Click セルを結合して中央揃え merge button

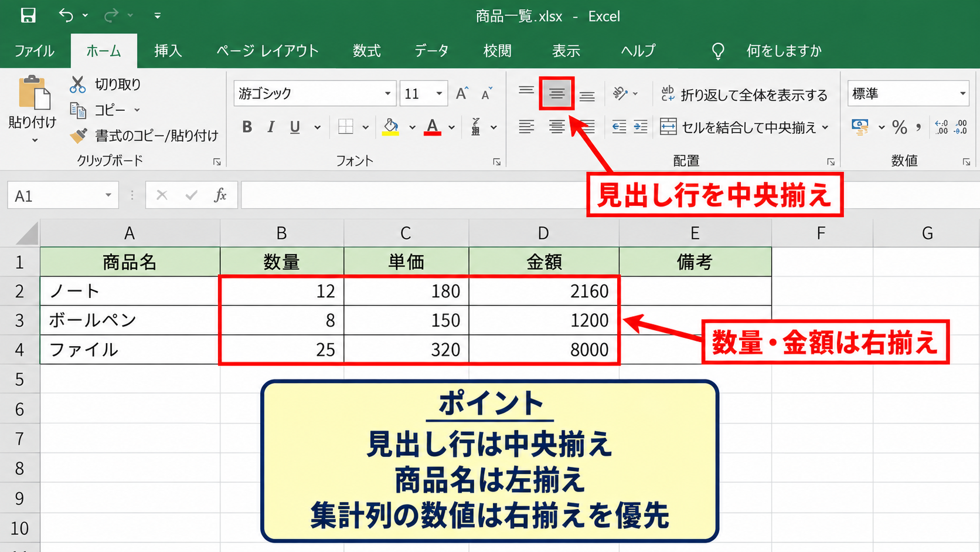coord(738,127)
